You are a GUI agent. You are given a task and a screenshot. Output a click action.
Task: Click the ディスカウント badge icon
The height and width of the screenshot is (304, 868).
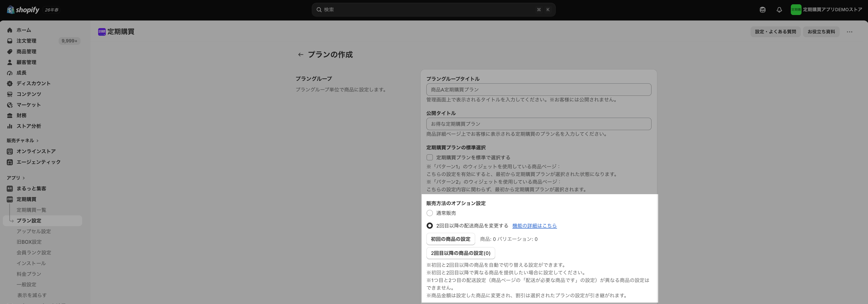tap(10, 84)
